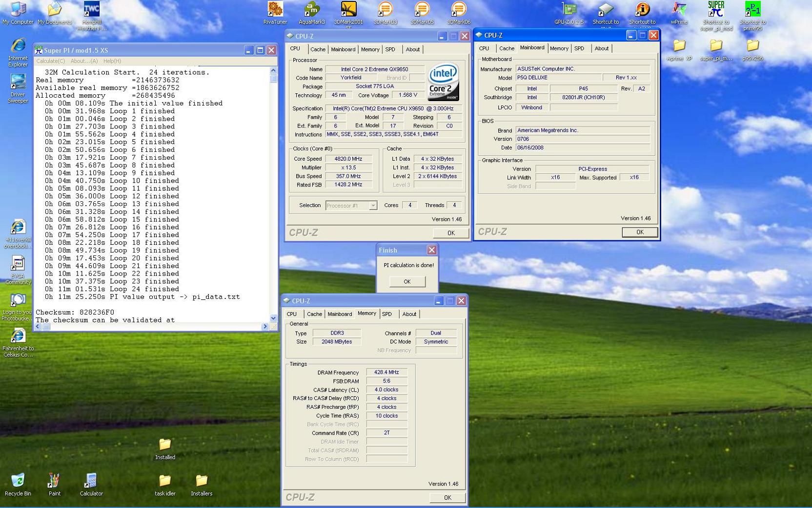Viewport: 812px width, 508px height.
Task: Click the Command Rate 2T value
Action: (x=386, y=433)
